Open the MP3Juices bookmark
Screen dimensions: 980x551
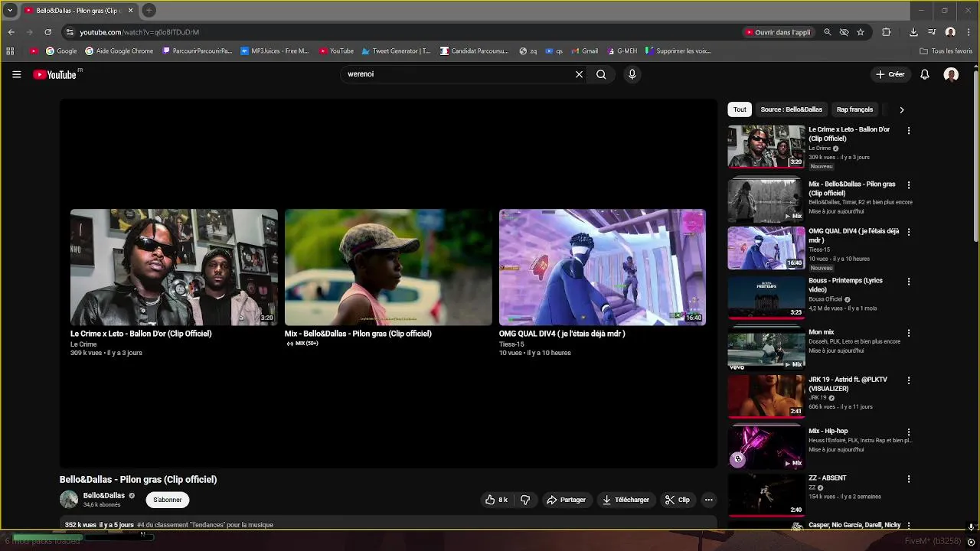coord(274,51)
